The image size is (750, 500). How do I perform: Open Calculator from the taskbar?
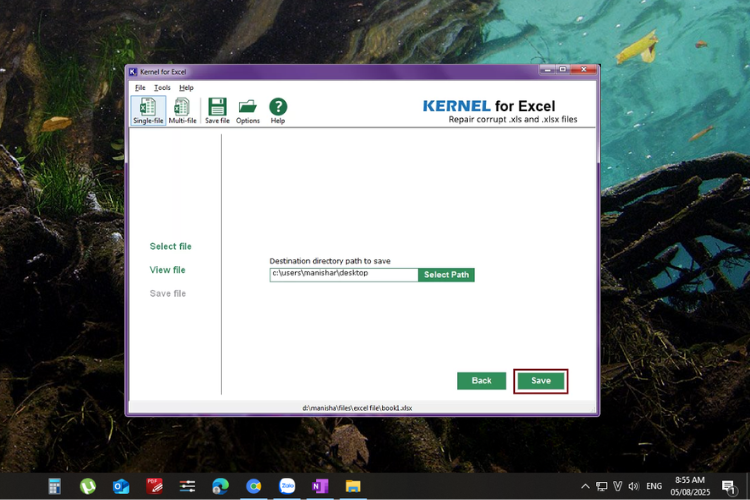[x=55, y=487]
